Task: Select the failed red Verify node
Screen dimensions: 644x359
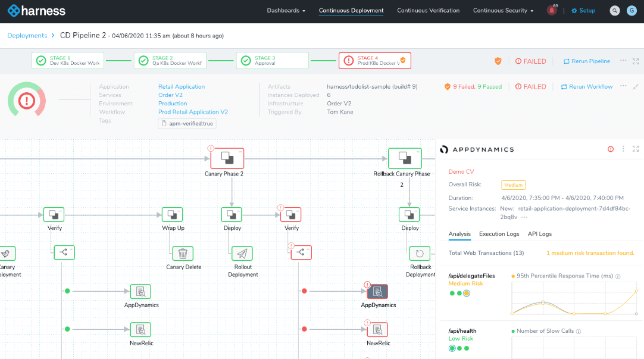Action: point(291,214)
